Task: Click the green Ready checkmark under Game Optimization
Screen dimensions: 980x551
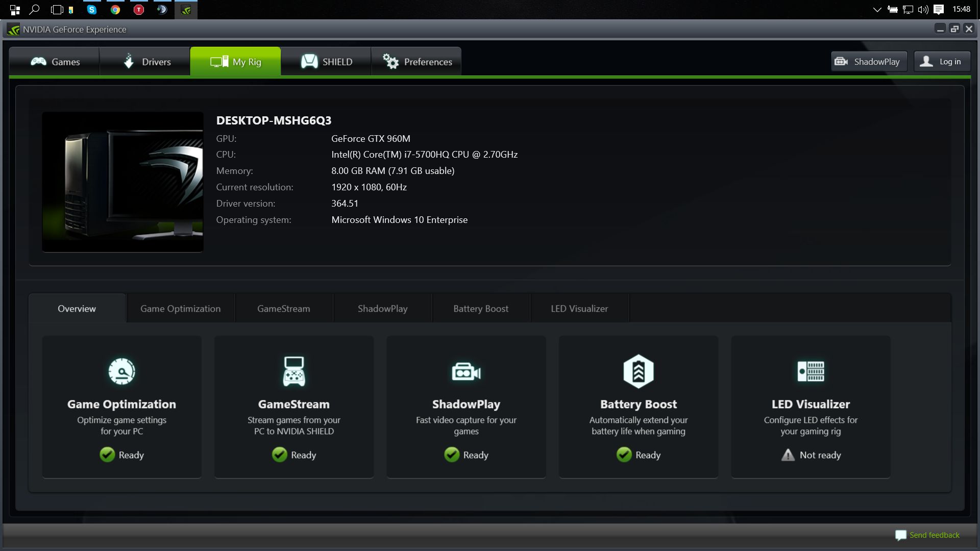Action: coord(107,455)
